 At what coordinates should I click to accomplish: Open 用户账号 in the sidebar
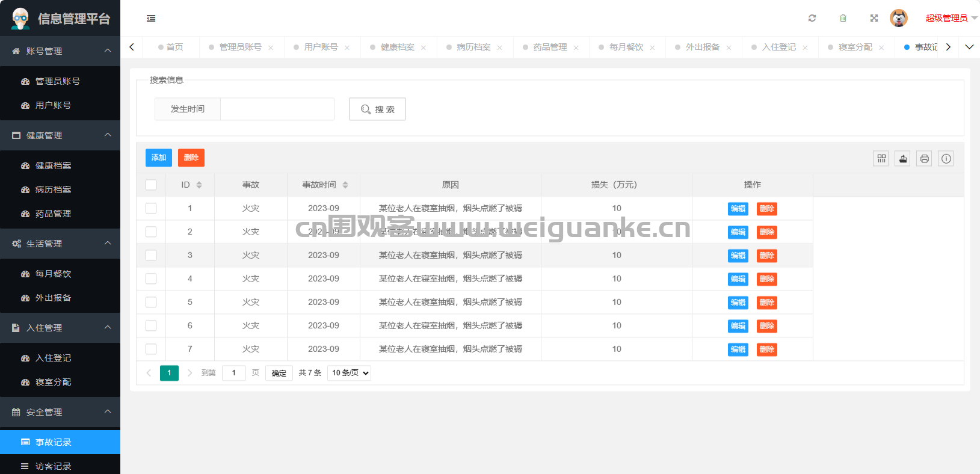[60, 105]
